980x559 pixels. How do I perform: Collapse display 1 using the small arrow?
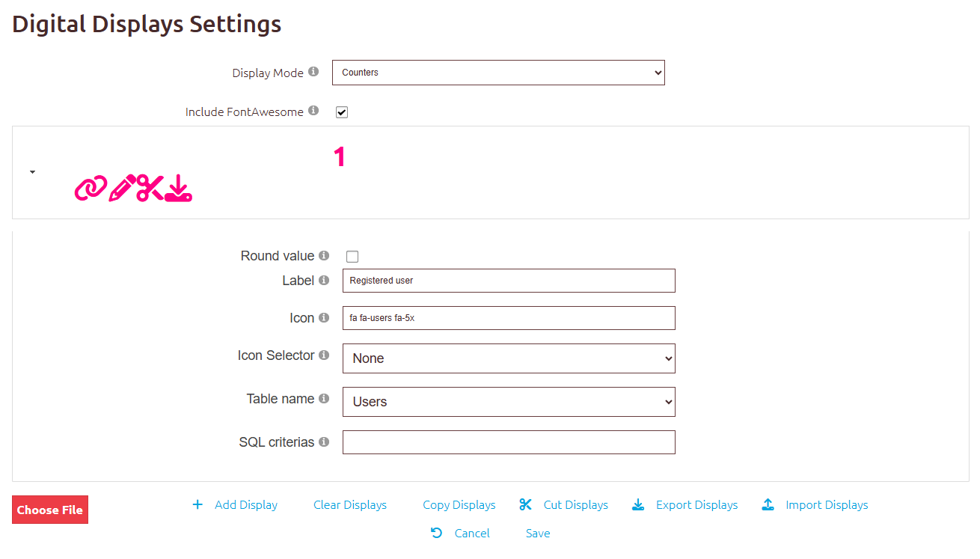coord(32,172)
